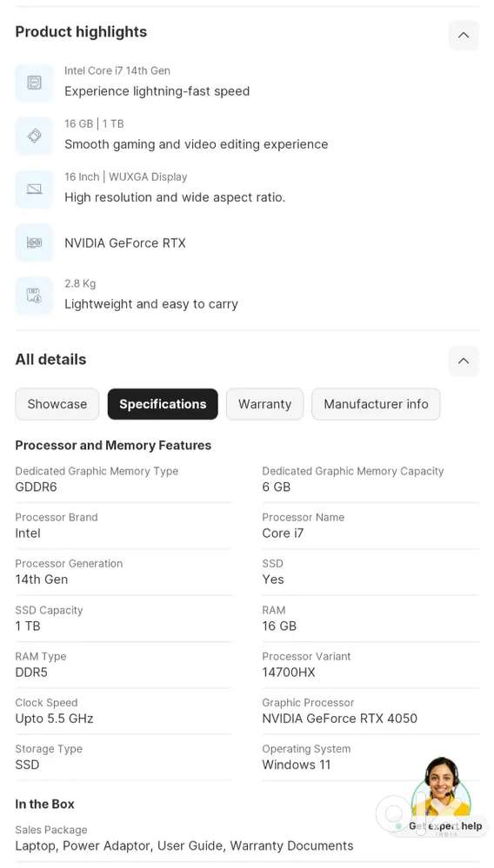Click the display icon next to WUXGA Display
The height and width of the screenshot is (868, 494).
pyautogui.click(x=34, y=189)
